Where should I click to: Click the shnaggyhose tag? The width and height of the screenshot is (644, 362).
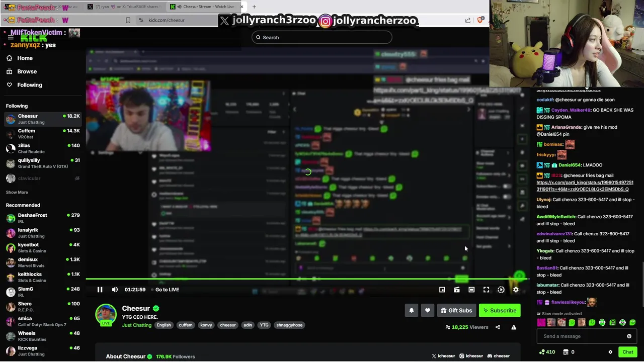coord(289,325)
